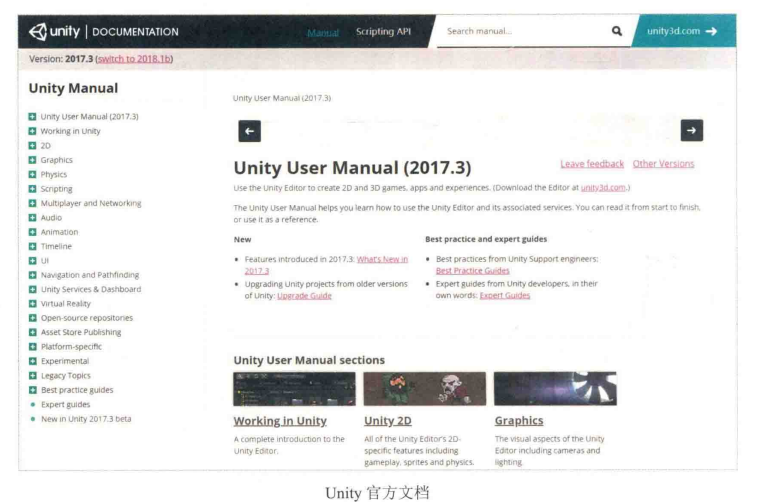Viewport: 777px width, 502px height.
Task: Open the Other Versions link
Action: point(663,164)
